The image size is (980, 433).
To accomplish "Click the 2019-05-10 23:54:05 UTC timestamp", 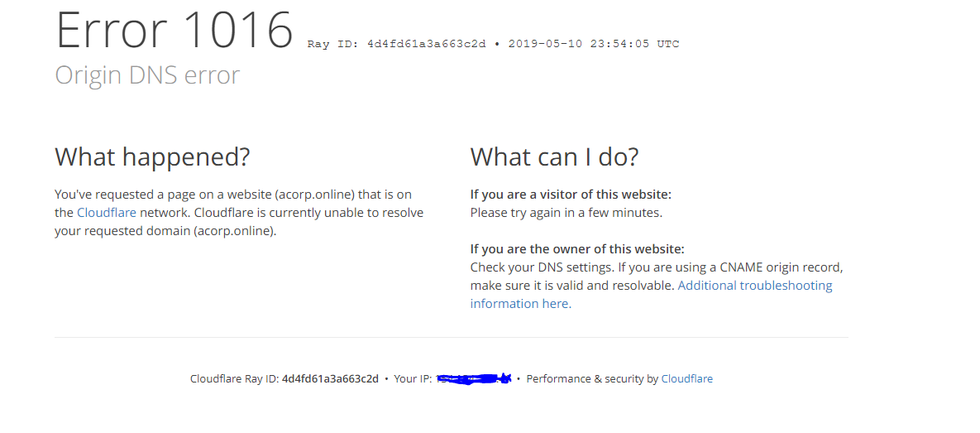I will [x=593, y=44].
